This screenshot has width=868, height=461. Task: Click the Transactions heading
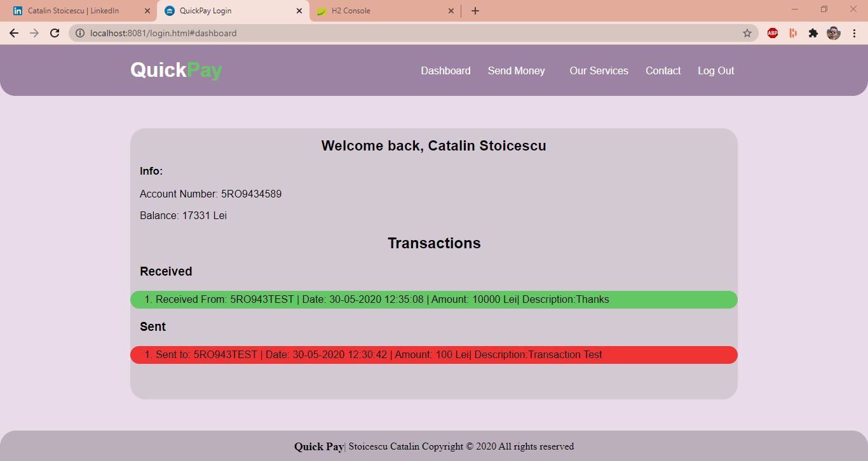pos(434,243)
